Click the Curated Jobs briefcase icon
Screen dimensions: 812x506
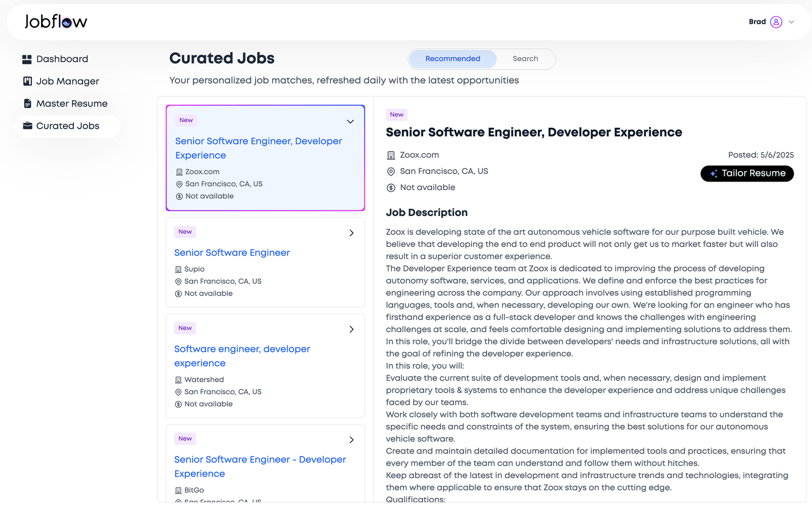(27, 126)
